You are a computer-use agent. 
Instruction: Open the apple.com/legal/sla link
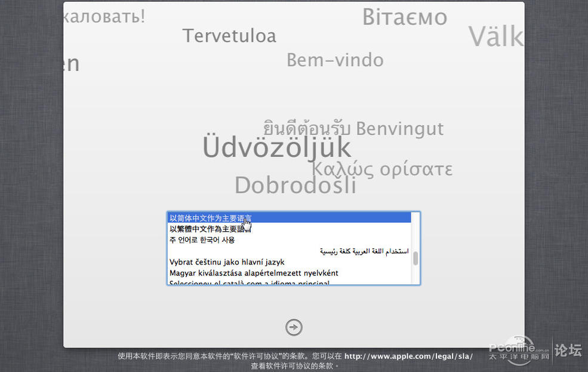408,356
